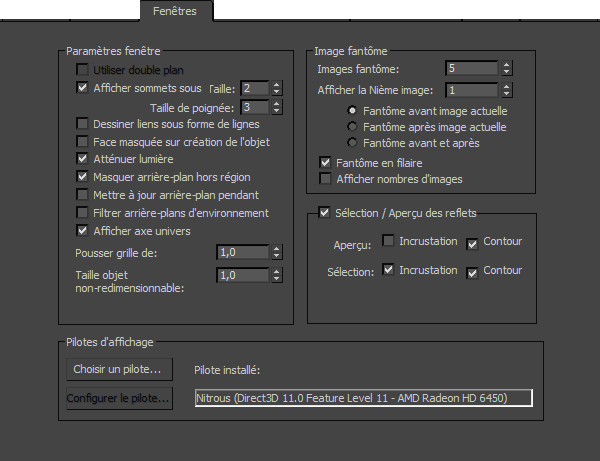Click the Taille de poignée field
Image resolution: width=600 pixels, height=461 pixels.
coord(255,107)
